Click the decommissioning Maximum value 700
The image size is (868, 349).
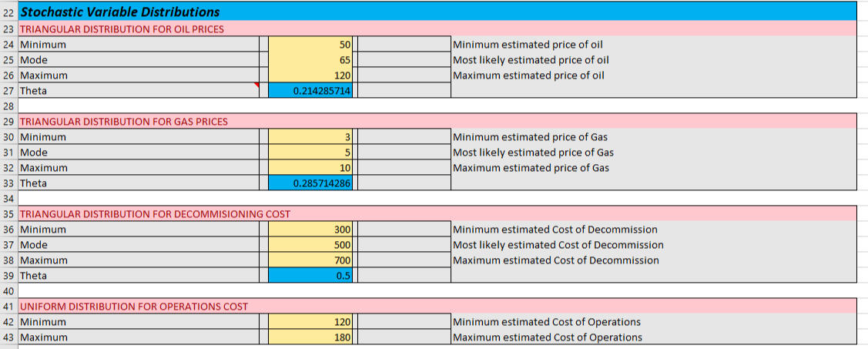point(310,260)
